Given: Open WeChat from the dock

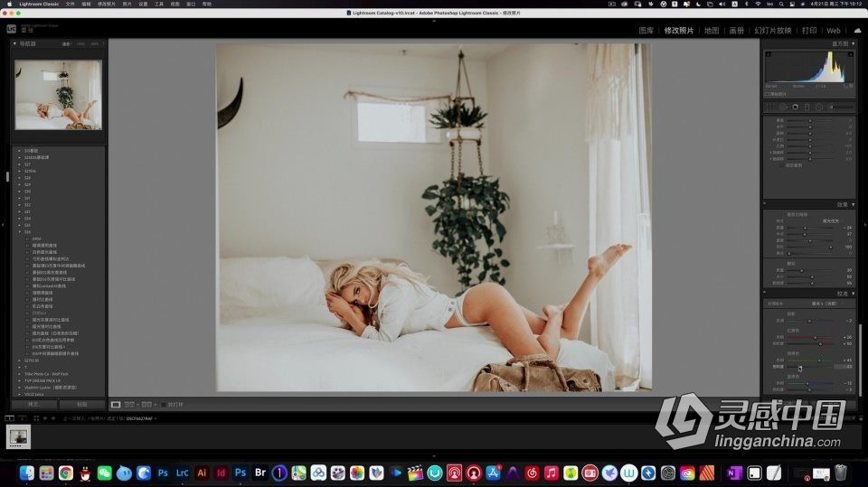Looking at the screenshot, I should [105, 473].
